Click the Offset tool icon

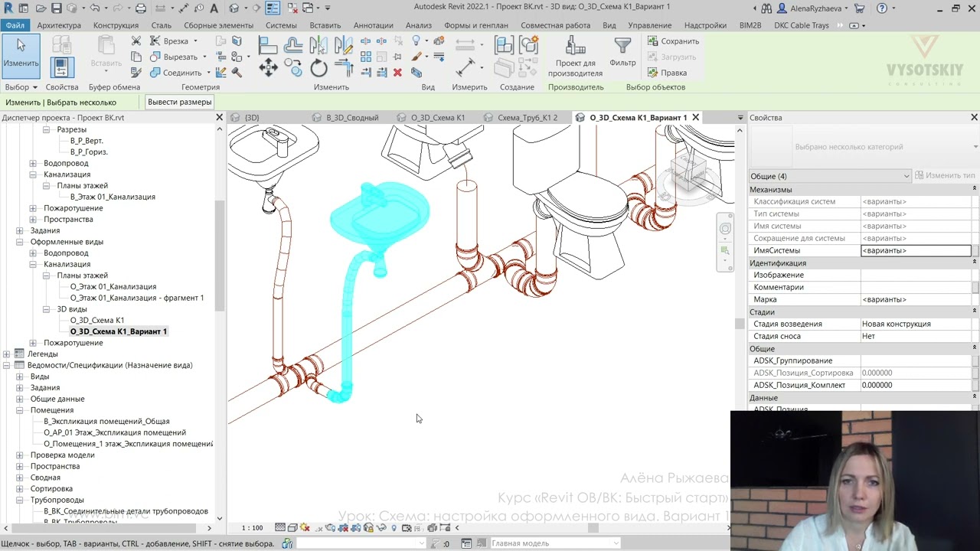click(293, 45)
